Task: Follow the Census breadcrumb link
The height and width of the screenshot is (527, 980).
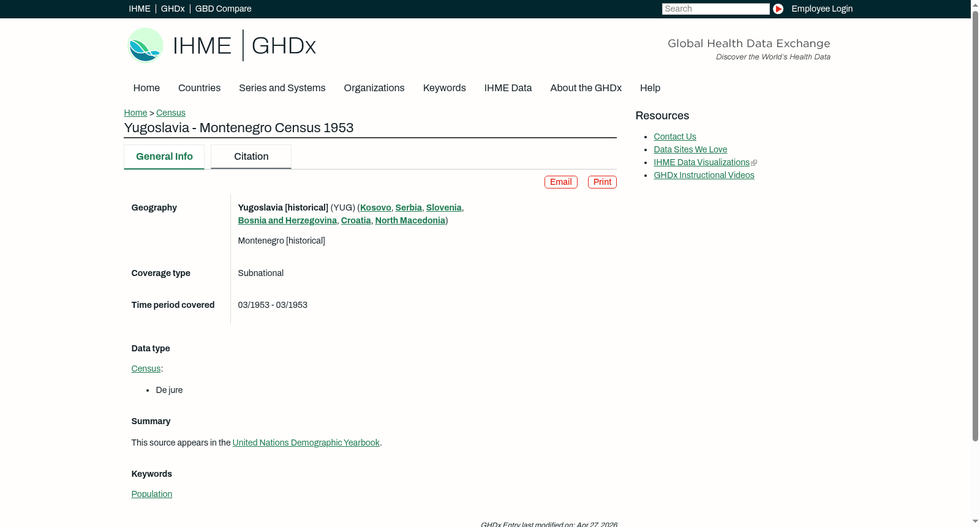Action: 171,113
